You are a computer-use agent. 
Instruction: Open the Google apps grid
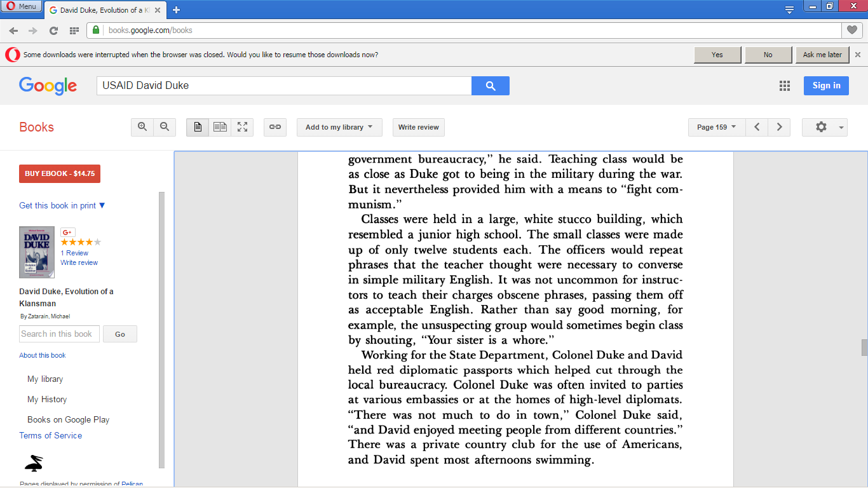(x=785, y=86)
